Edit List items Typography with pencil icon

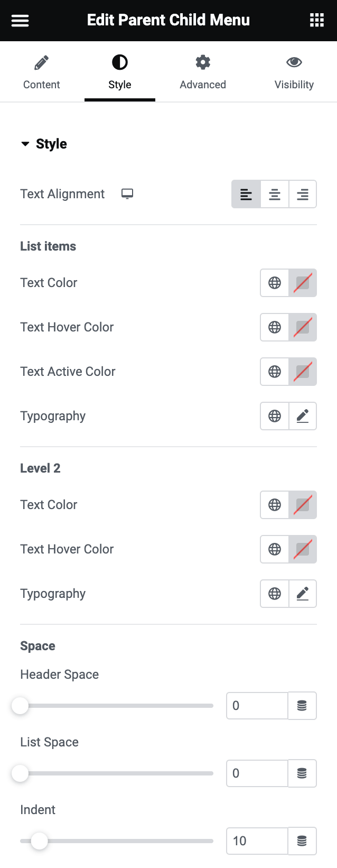click(x=303, y=416)
